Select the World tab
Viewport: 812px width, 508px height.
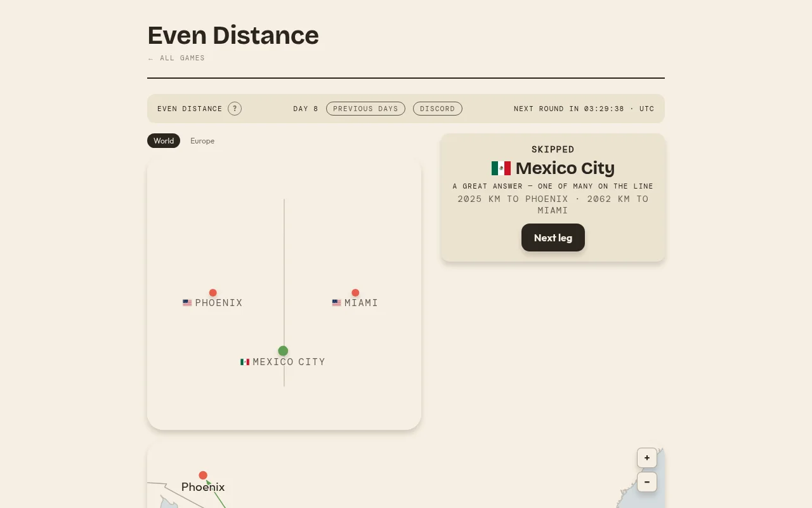(164, 141)
